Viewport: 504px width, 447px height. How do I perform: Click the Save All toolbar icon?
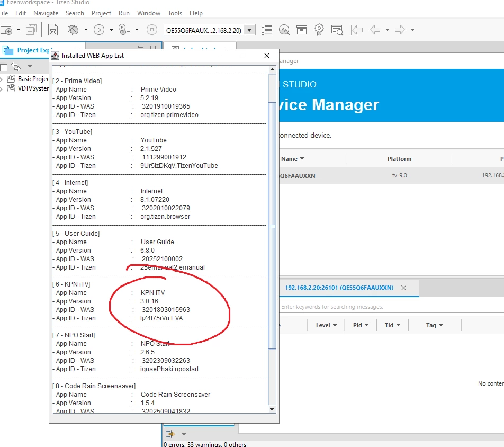[x=31, y=30]
